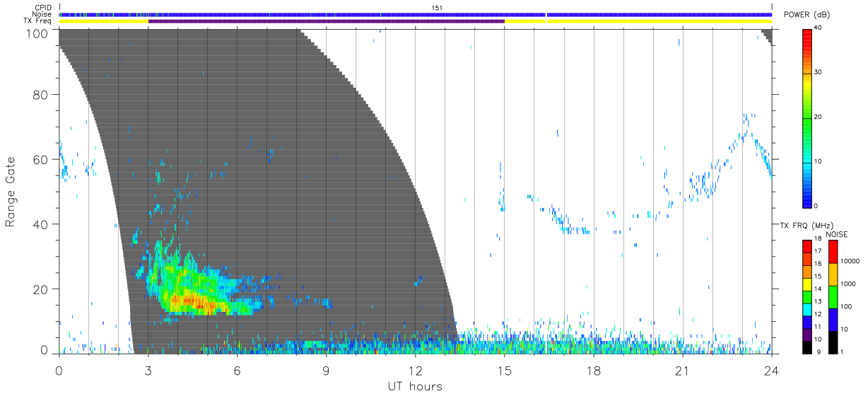The width and height of the screenshot is (868, 401).
Task: Click the range gate tick label 80
Action: click(x=41, y=94)
